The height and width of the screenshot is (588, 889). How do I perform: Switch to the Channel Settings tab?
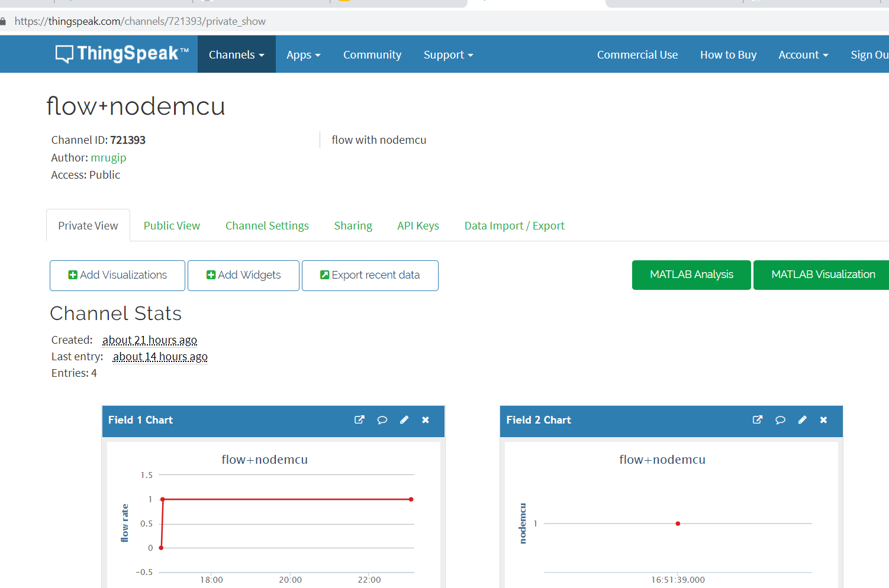pyautogui.click(x=267, y=225)
